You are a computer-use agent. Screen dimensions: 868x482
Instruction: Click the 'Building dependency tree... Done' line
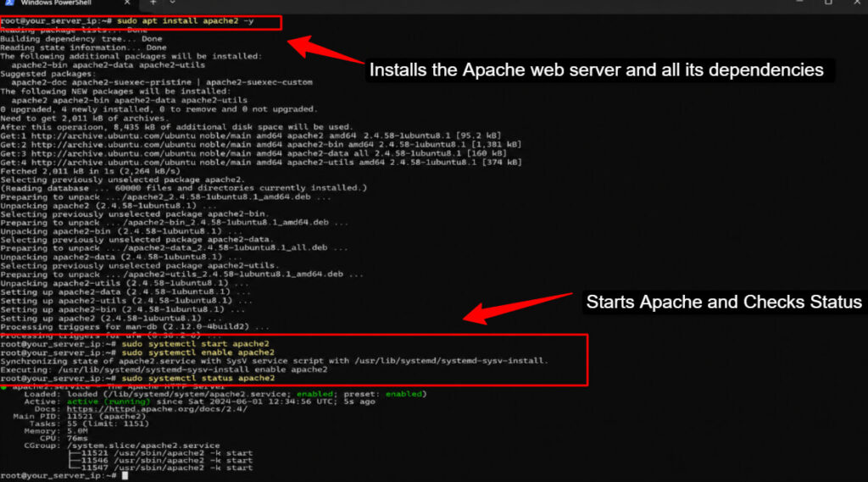[81, 39]
